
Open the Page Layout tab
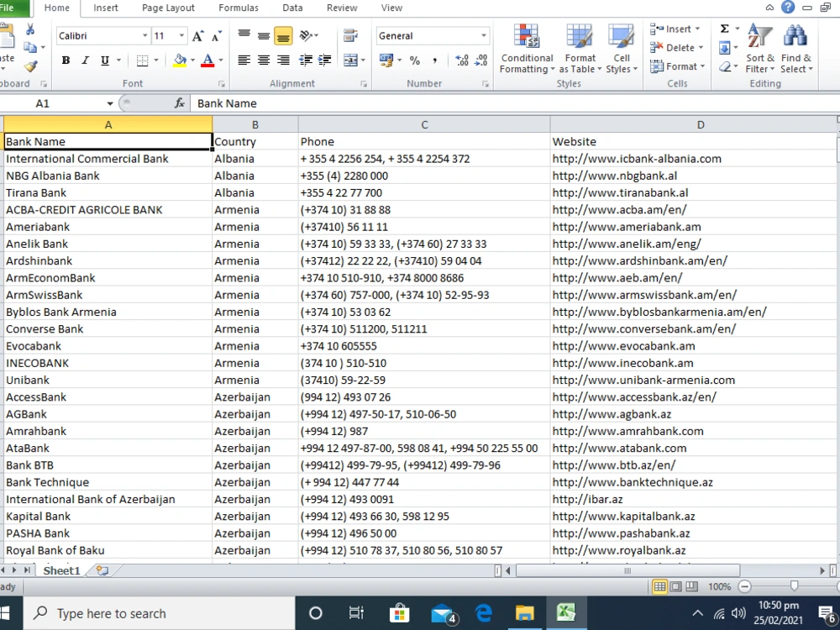167,8
